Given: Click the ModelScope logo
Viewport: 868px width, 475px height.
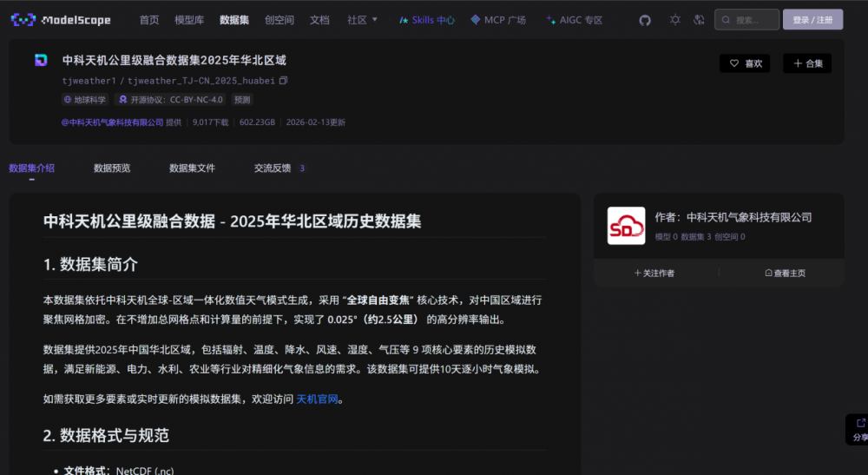Looking at the screenshot, I should [x=61, y=20].
